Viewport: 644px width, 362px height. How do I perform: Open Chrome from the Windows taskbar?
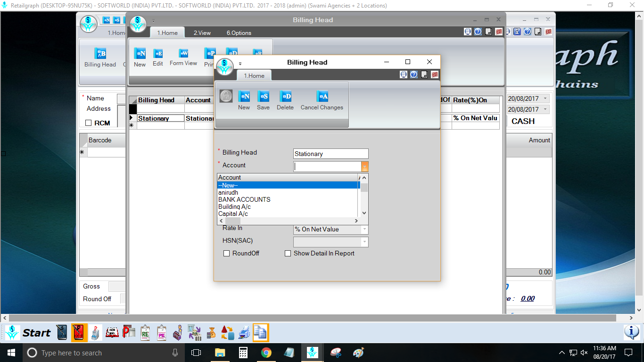click(266, 353)
